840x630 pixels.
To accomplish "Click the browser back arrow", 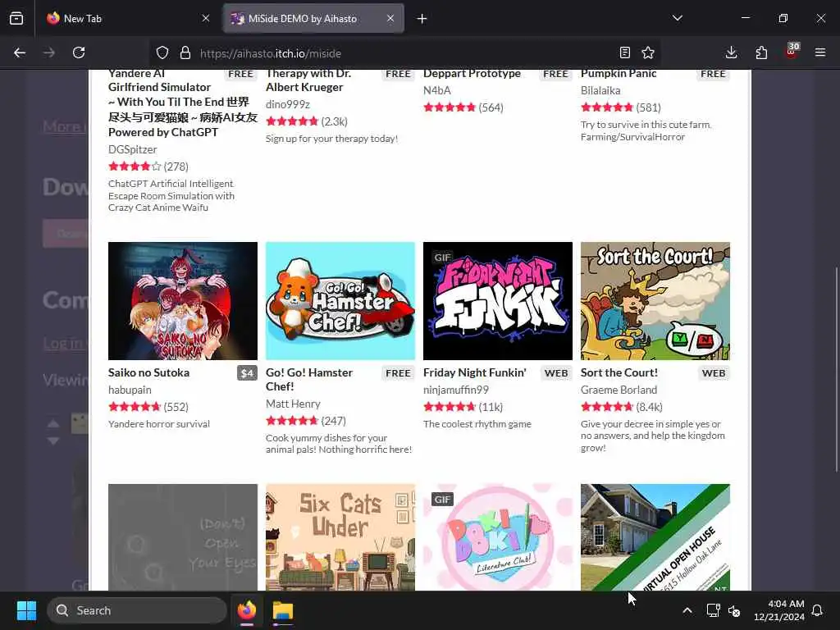I will click(20, 52).
